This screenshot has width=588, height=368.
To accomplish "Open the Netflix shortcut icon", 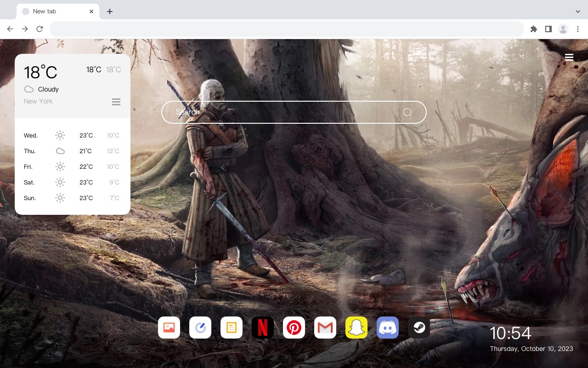I will (x=263, y=328).
